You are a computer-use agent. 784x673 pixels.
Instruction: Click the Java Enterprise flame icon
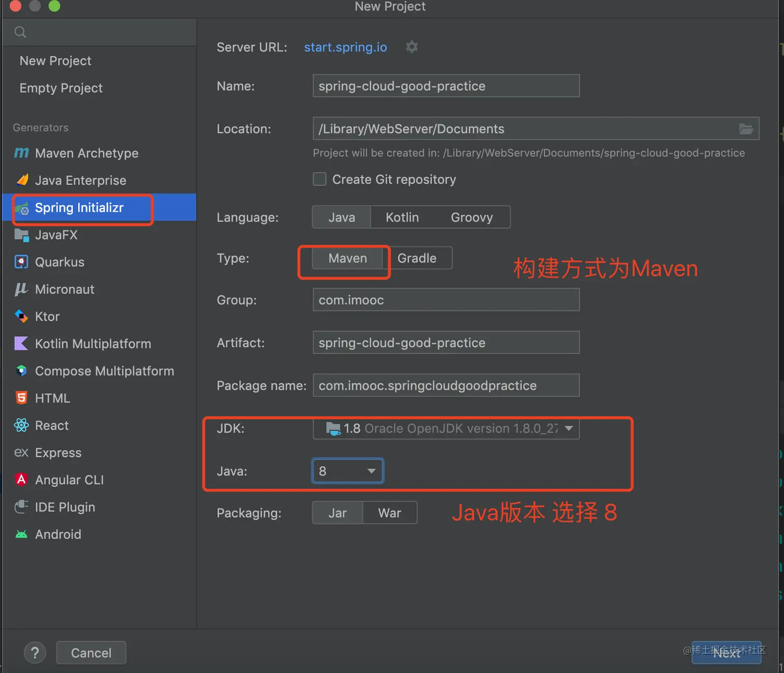pyautogui.click(x=22, y=180)
